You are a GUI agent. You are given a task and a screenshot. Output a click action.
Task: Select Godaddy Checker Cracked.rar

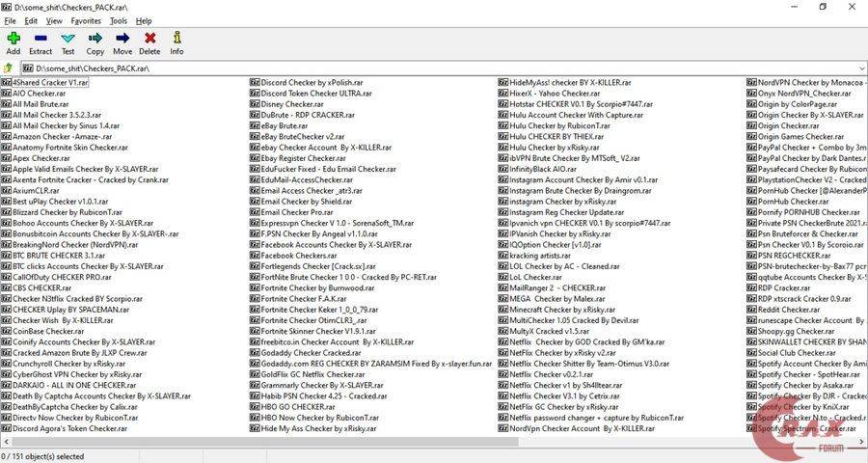(311, 353)
